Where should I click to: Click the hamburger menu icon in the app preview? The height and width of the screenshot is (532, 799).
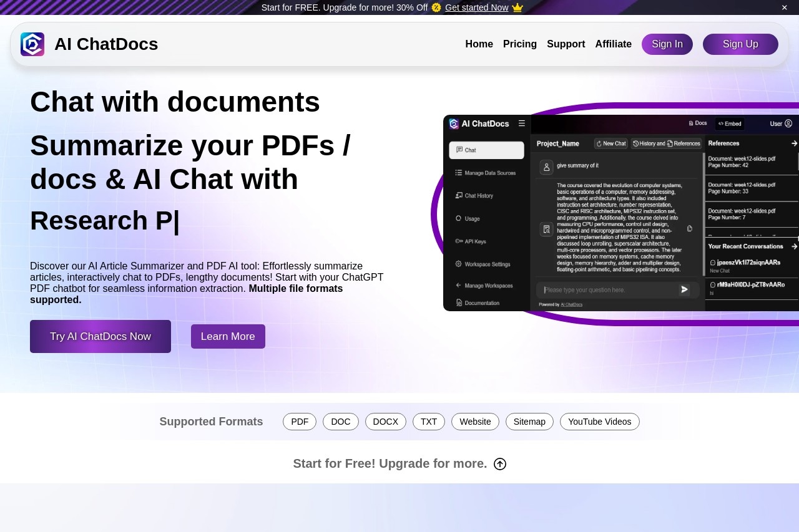[x=522, y=123]
